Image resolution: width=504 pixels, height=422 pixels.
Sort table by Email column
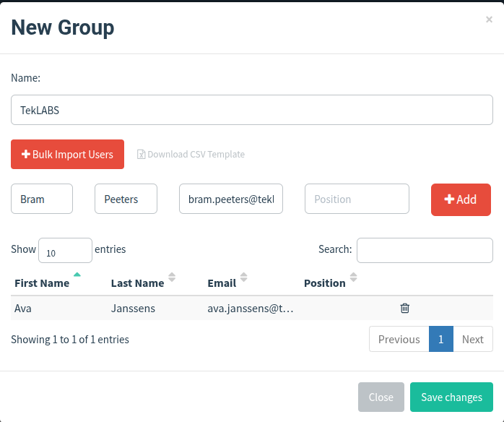[221, 283]
